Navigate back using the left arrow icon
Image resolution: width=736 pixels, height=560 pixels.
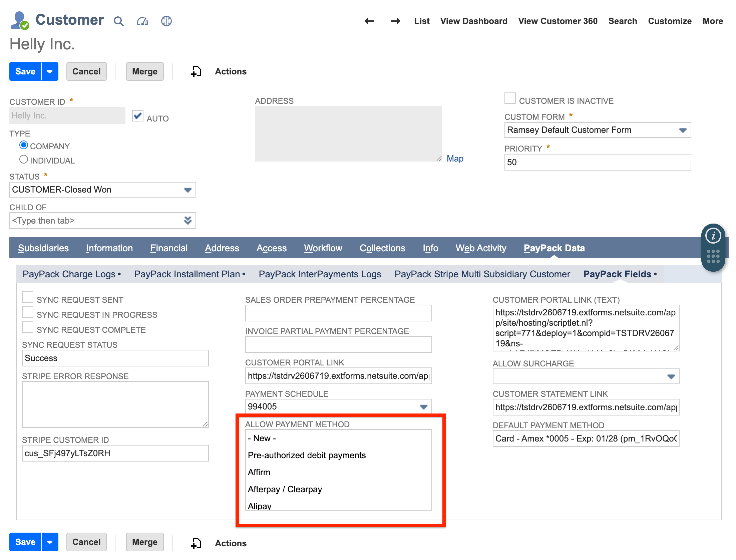(x=369, y=21)
